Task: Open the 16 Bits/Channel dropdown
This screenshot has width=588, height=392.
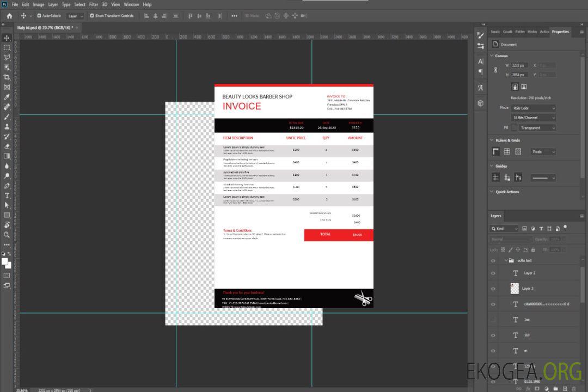Action: [x=533, y=118]
